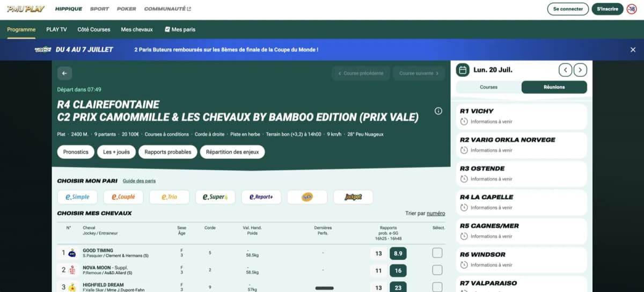Click the 16 odds for Nova Moon

click(x=398, y=271)
